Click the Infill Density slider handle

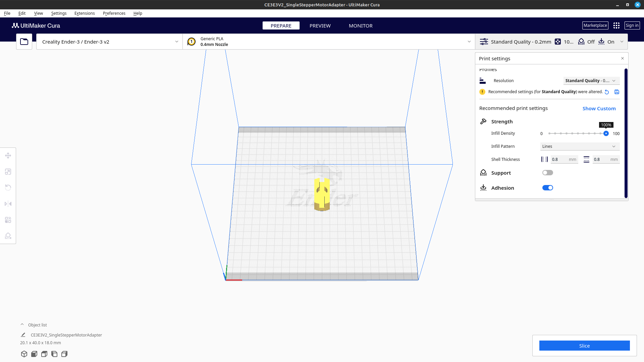pyautogui.click(x=606, y=133)
